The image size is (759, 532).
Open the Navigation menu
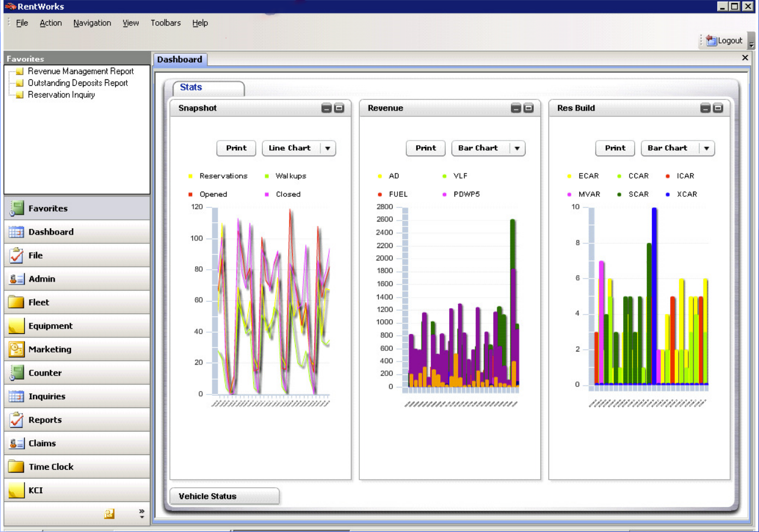[x=92, y=23]
